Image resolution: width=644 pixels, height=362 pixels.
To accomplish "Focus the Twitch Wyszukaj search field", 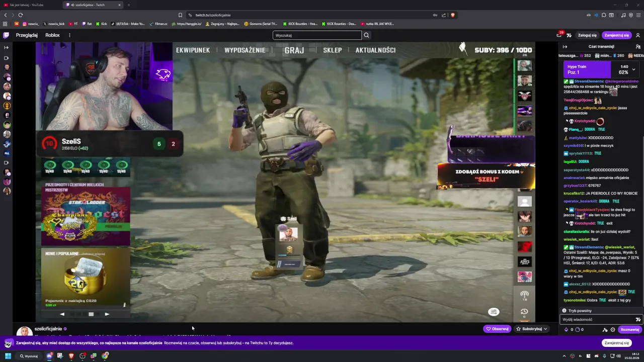I will pos(317,35).
